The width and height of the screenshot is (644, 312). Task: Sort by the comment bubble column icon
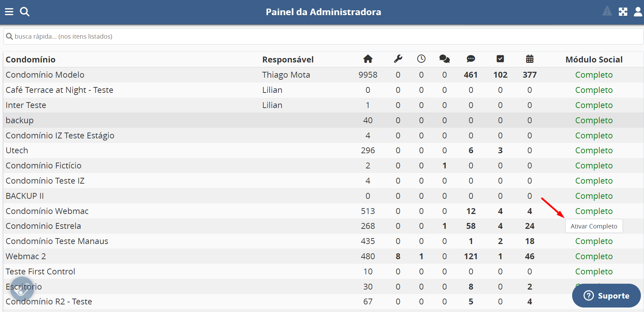(x=471, y=59)
